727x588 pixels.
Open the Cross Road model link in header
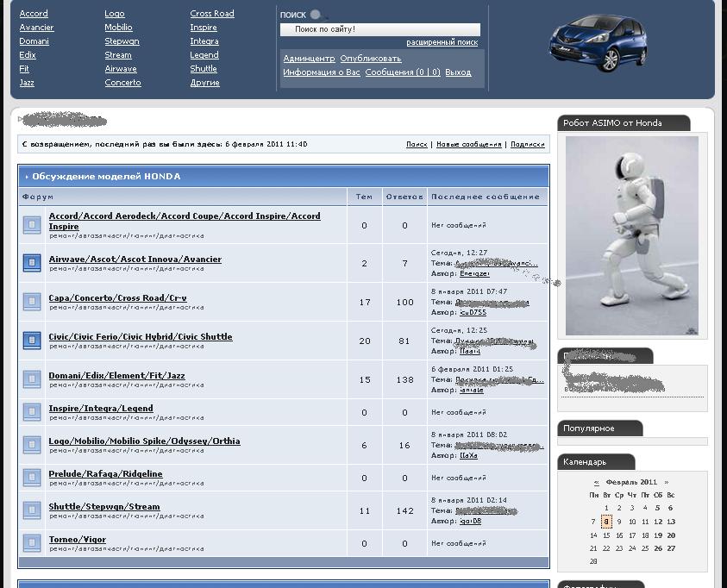tap(212, 14)
